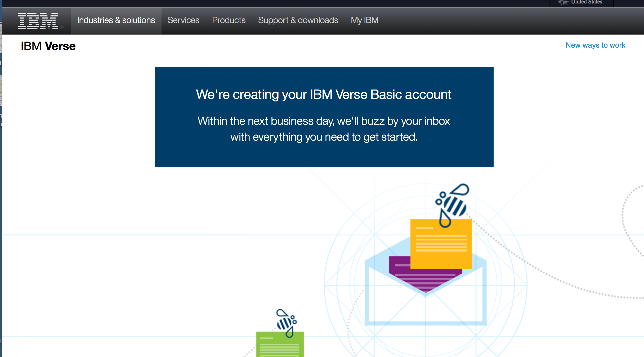Open the My IBM menu

point(365,20)
